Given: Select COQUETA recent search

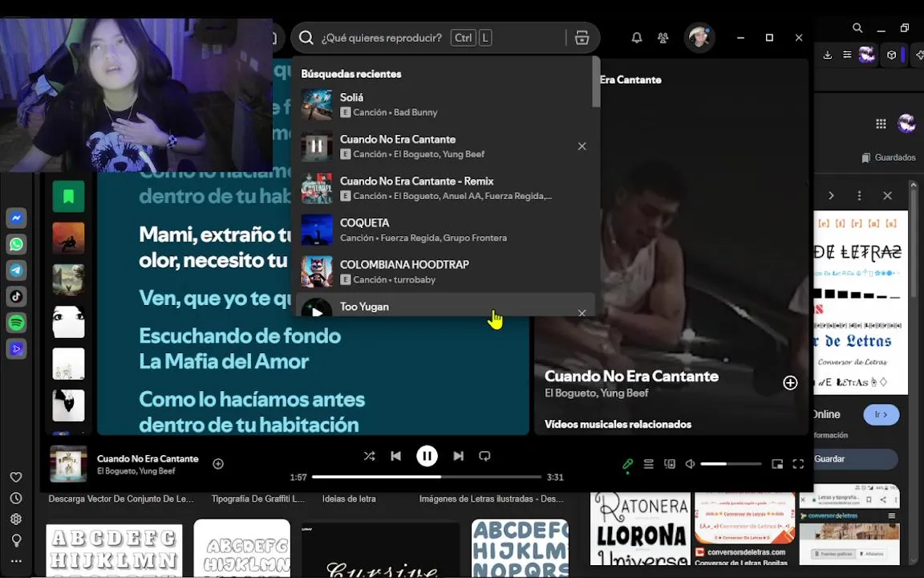Looking at the screenshot, I should (446, 230).
